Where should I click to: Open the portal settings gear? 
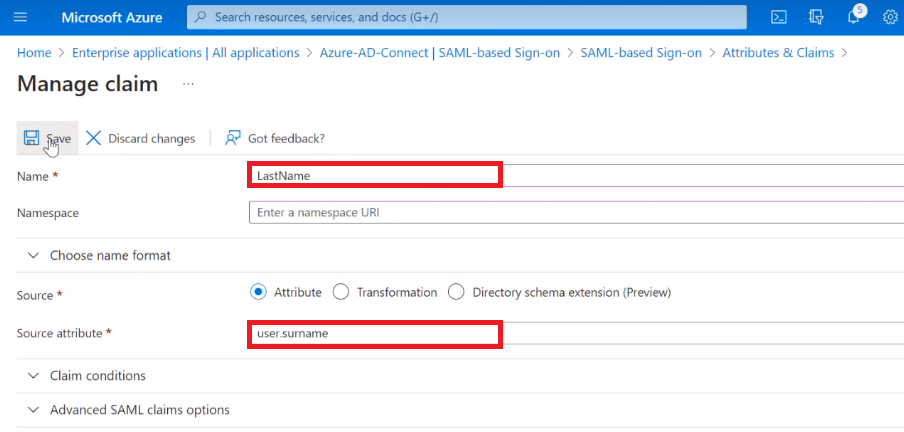coord(890,18)
